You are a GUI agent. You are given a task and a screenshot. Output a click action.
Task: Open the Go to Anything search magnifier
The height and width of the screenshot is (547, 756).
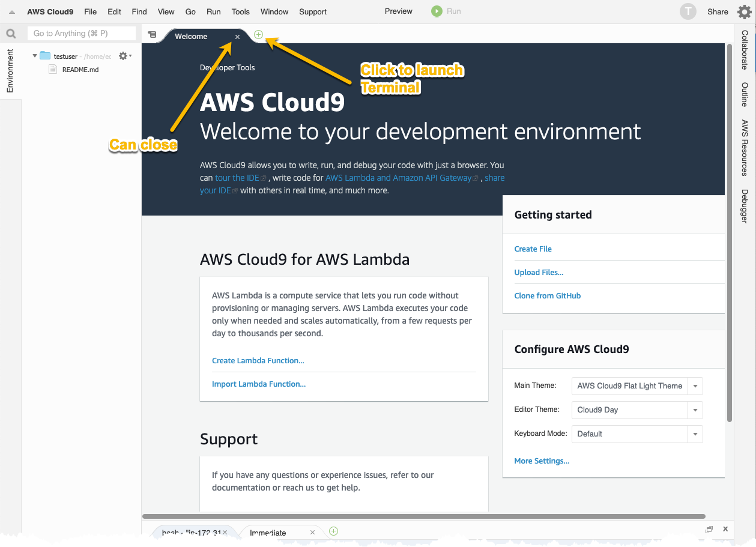point(11,34)
